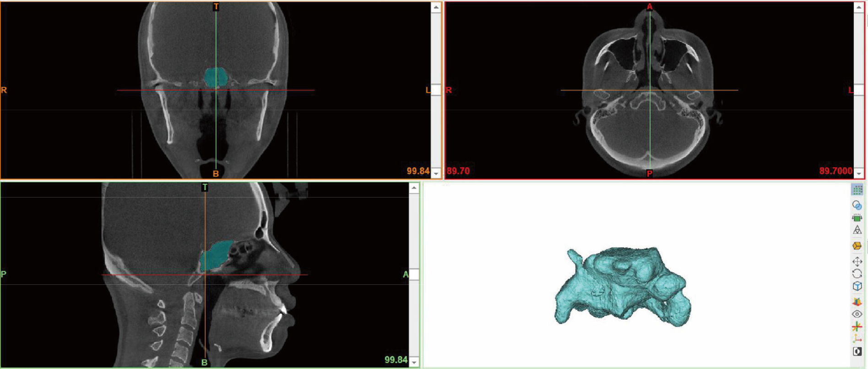868x369 pixels.
Task: Click the B label at bottom of coronal view
Action: 216,174
